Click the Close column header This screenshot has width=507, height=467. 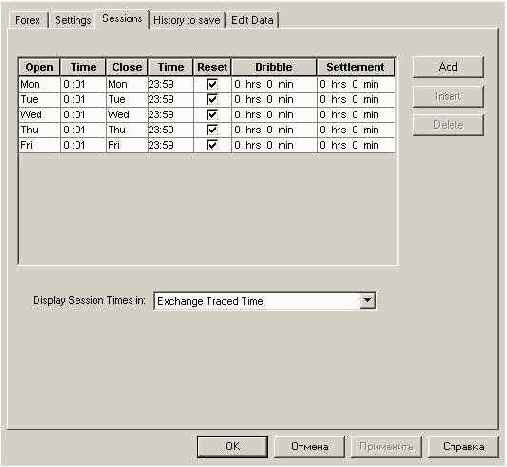click(x=127, y=67)
